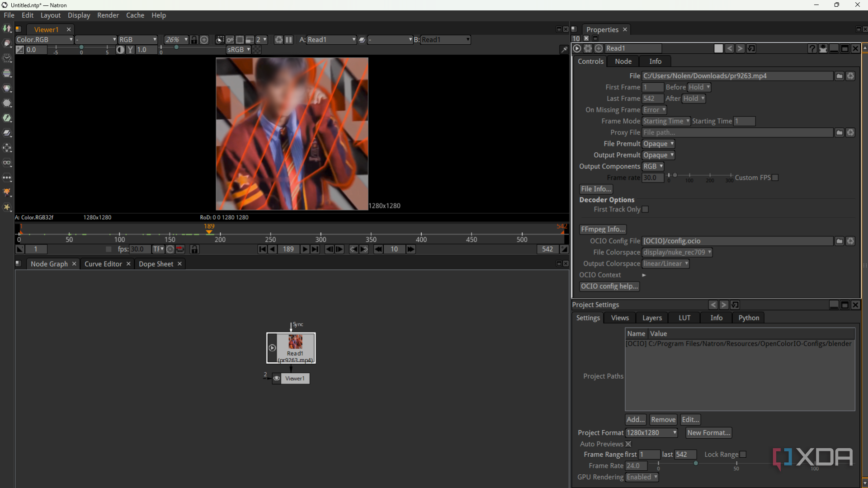Enable Lock Range checkbox
Image resolution: width=868 pixels, height=488 pixels.
743,455
